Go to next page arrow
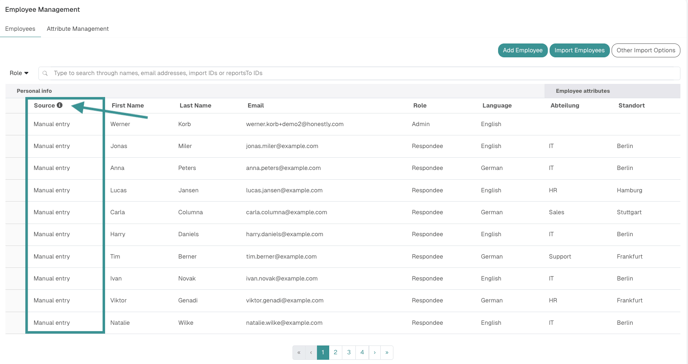Image resolution: width=688 pixels, height=364 pixels. [x=375, y=352]
